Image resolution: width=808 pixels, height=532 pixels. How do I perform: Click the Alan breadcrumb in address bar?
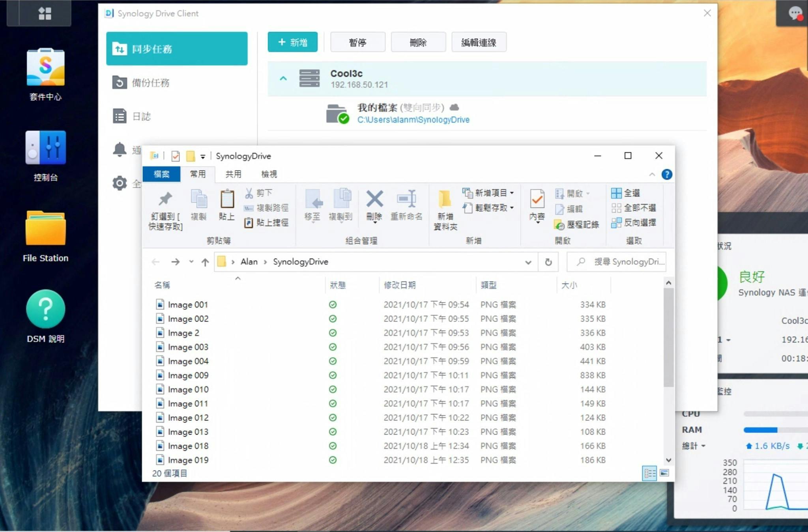[249, 261]
